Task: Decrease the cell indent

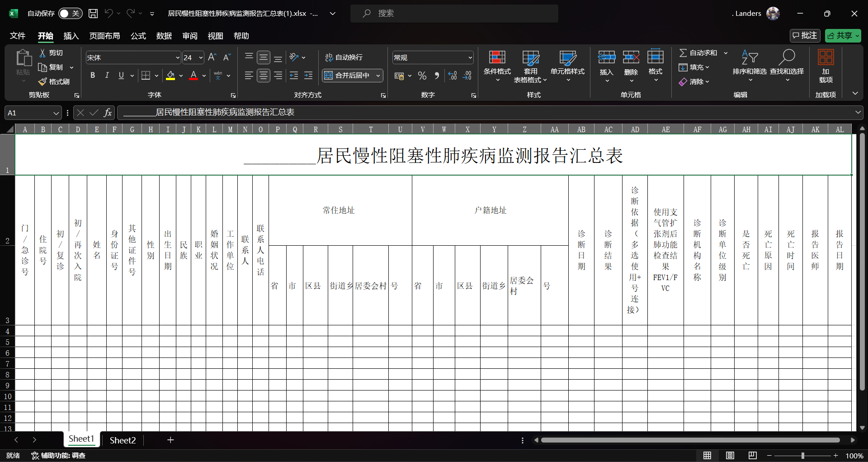Action: click(294, 76)
